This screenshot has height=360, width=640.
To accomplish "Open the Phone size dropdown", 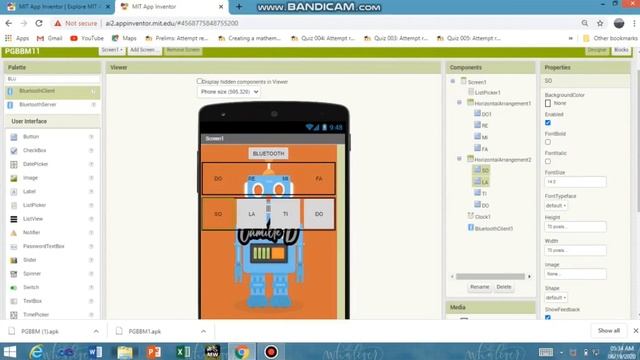I will (229, 92).
